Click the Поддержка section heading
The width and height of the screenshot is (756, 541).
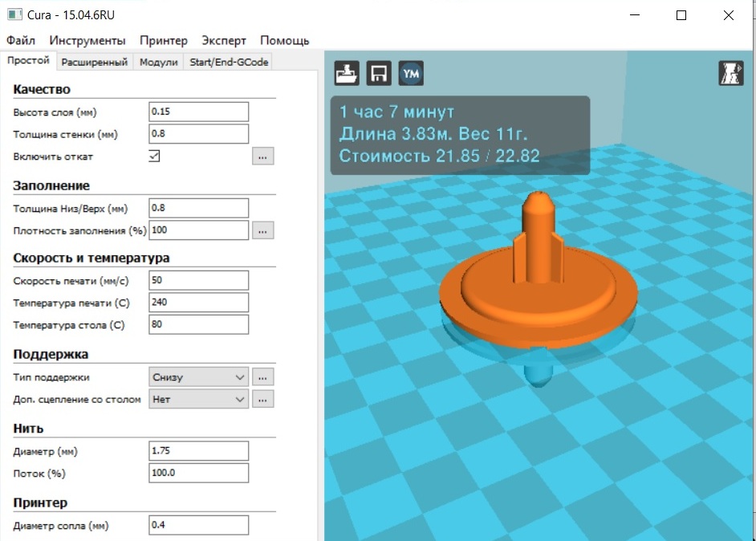click(51, 355)
